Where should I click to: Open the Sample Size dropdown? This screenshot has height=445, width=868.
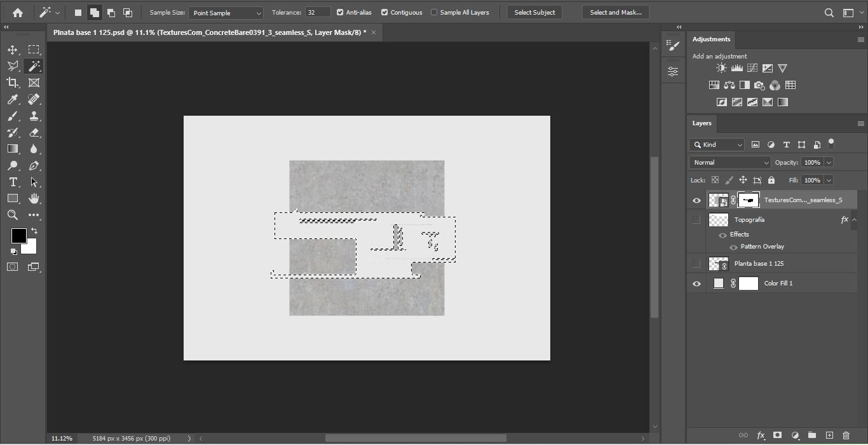click(226, 13)
